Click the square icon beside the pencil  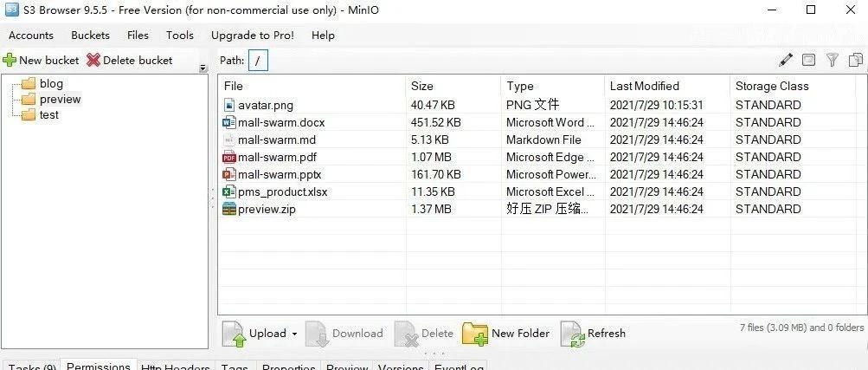point(809,60)
